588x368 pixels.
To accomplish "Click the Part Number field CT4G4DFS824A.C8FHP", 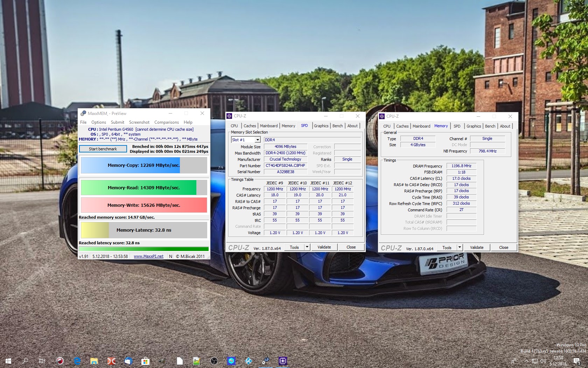I will [x=285, y=165].
